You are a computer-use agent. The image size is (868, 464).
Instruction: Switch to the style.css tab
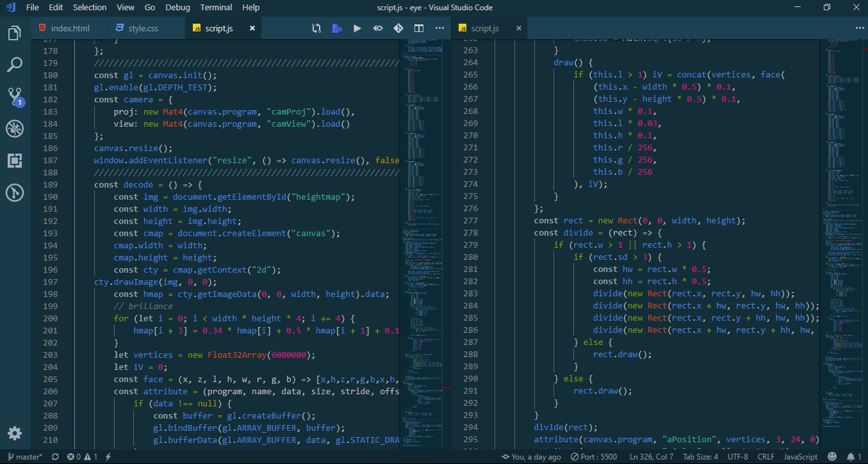136,29
